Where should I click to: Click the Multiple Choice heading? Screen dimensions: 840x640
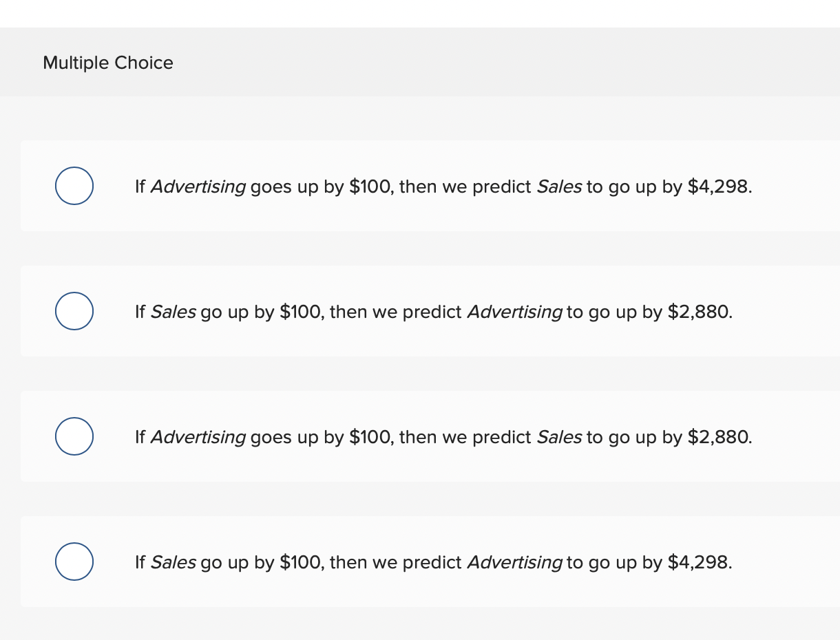pos(108,63)
